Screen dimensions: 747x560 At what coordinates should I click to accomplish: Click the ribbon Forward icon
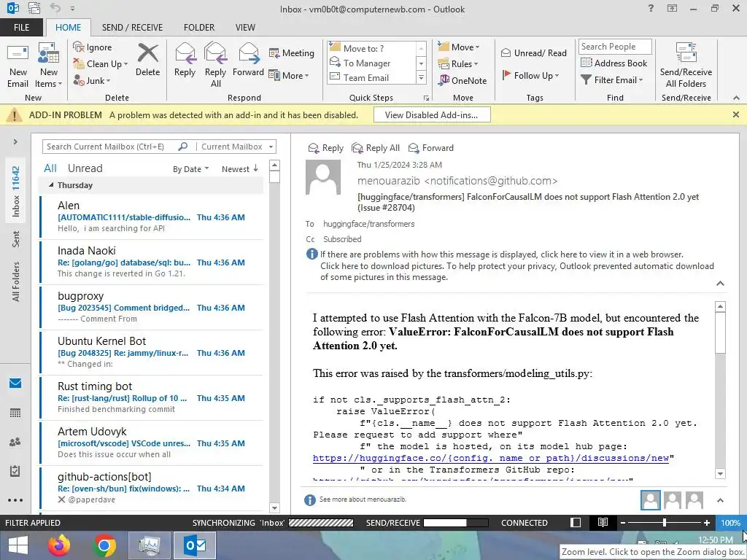[248, 60]
